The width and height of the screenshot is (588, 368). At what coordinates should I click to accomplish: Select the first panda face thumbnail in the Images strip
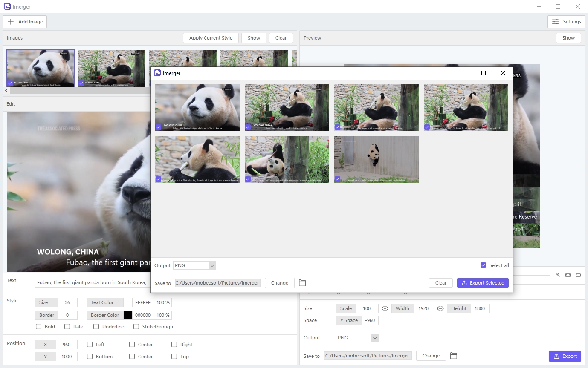tap(41, 68)
